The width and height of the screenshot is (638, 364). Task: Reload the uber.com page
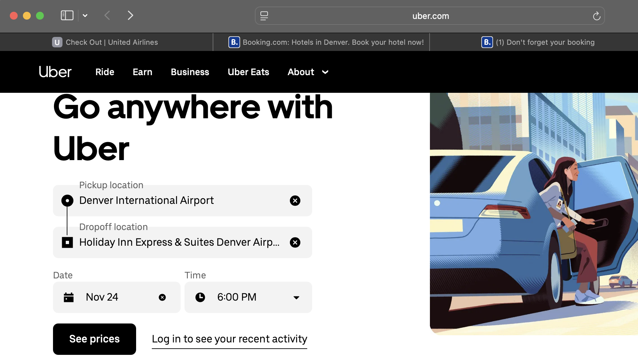[596, 16]
